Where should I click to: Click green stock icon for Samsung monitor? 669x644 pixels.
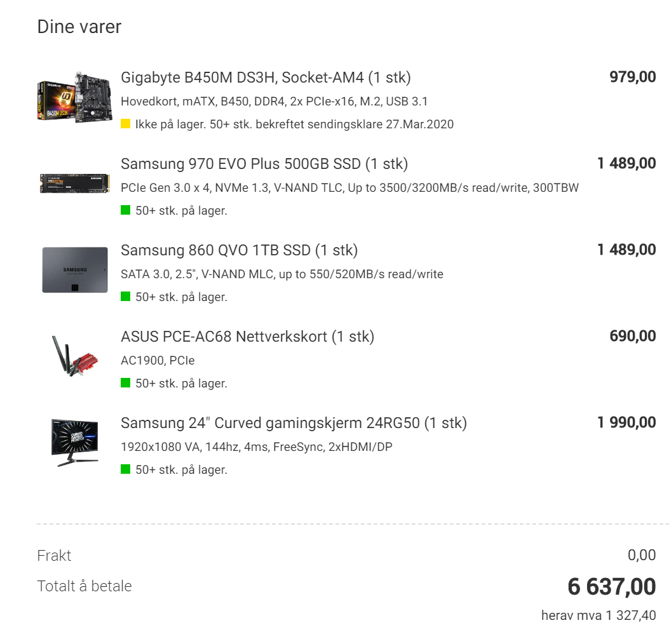[125, 469]
